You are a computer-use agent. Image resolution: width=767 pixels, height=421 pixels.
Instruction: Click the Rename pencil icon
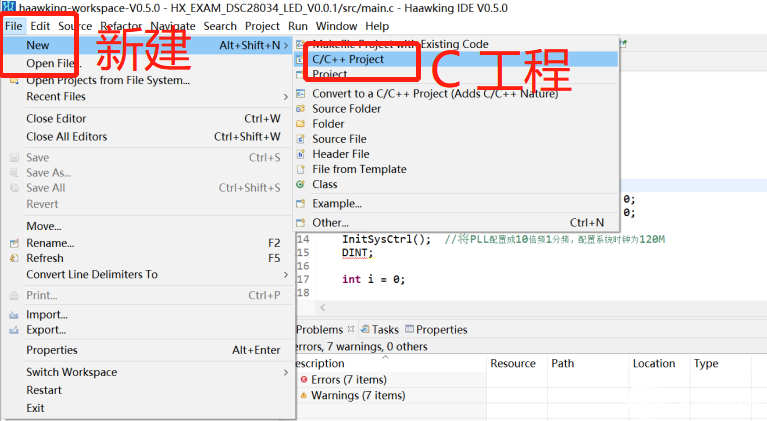(x=14, y=243)
